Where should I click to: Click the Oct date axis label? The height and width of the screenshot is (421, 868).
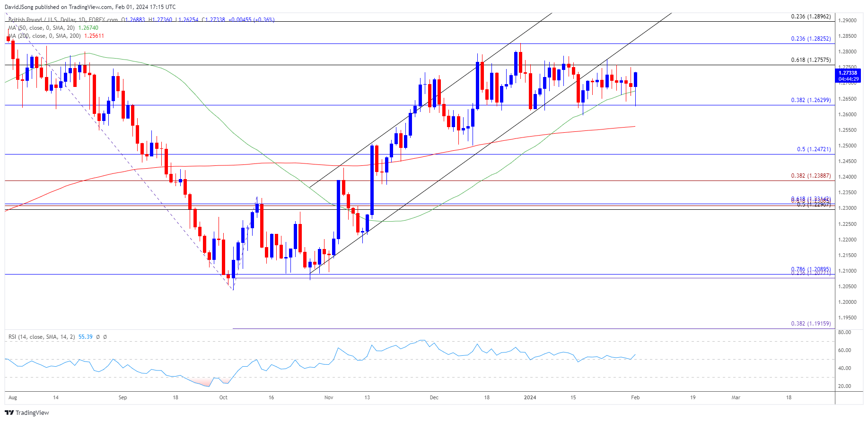click(x=223, y=397)
